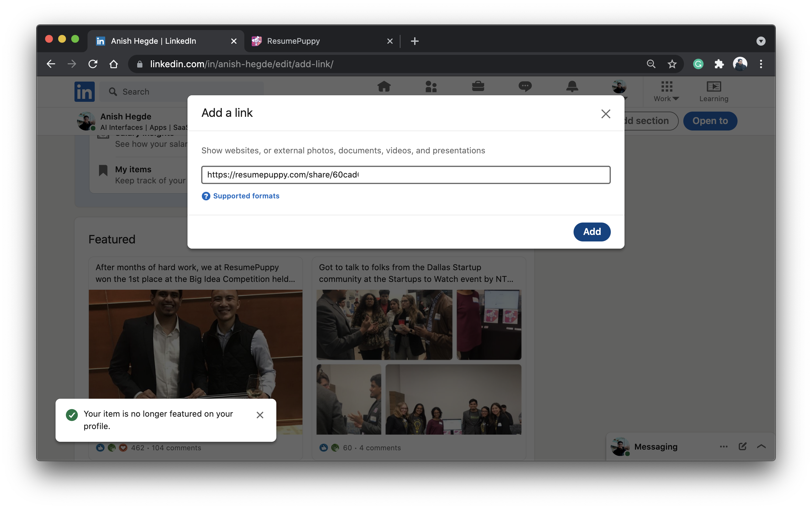This screenshot has height=509, width=812.
Task: Go back to previous page
Action: pyautogui.click(x=51, y=64)
